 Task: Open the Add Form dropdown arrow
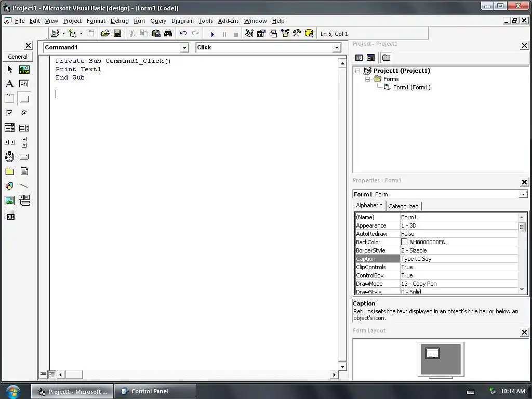(x=81, y=33)
